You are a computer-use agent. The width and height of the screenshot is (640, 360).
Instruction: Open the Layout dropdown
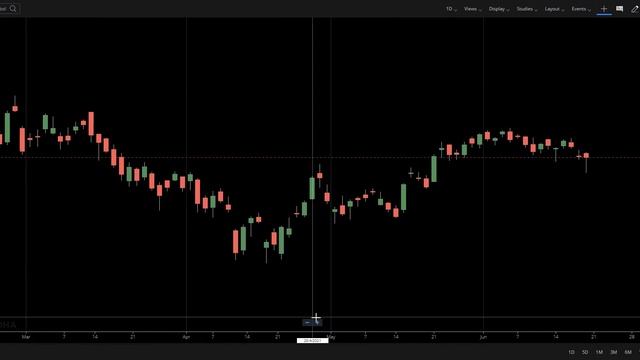point(554,9)
